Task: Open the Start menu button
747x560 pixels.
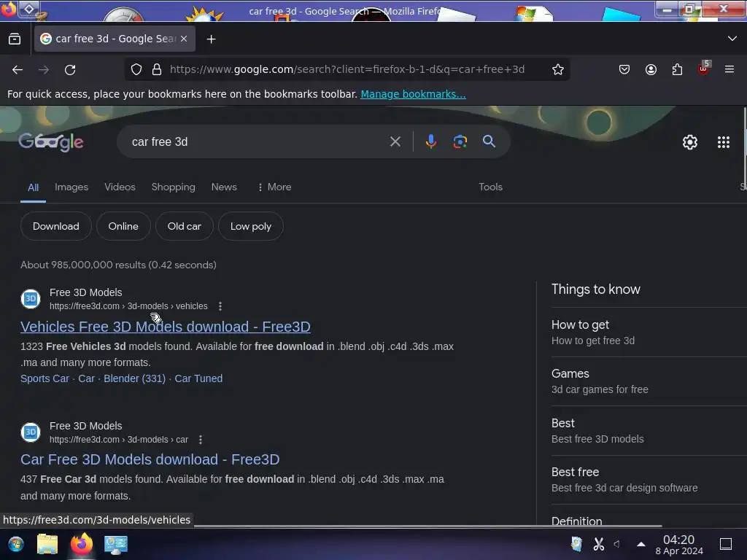Action: pos(16,544)
